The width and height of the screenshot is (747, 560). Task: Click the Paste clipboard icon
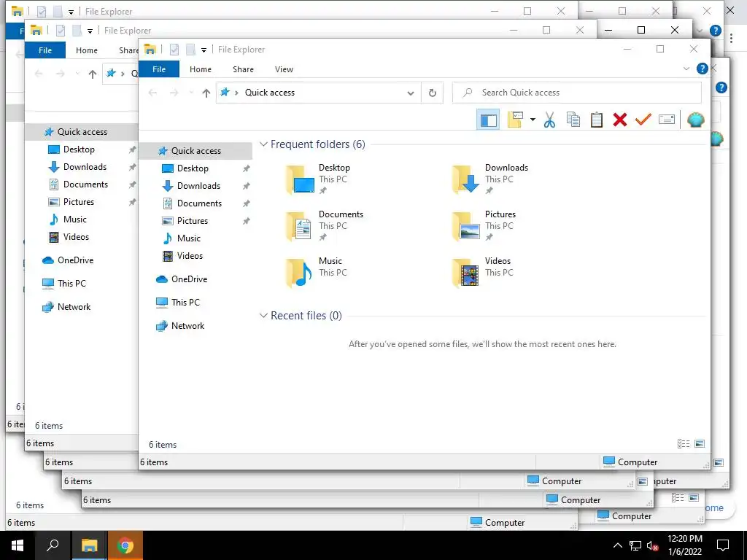597,120
